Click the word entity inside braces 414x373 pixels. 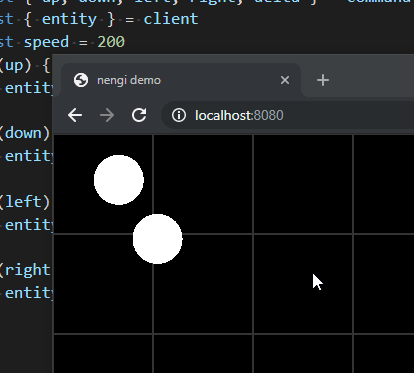pos(69,19)
